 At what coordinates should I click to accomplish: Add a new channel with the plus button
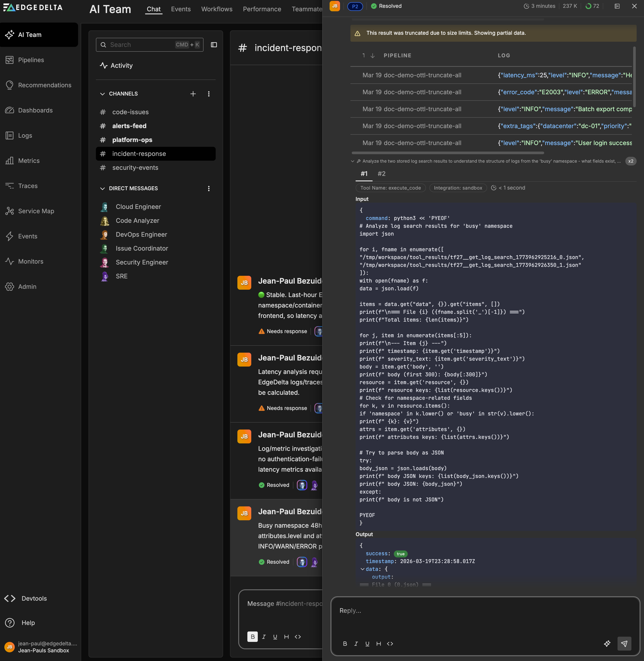coord(193,94)
